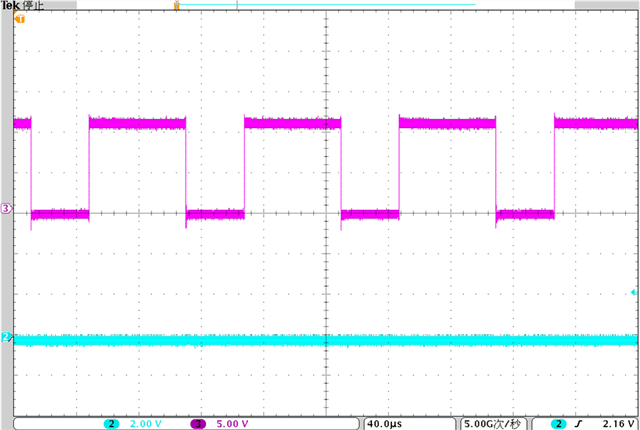Click the channel 2 badge in readout
The width and height of the screenshot is (640, 430).
(x=111, y=424)
